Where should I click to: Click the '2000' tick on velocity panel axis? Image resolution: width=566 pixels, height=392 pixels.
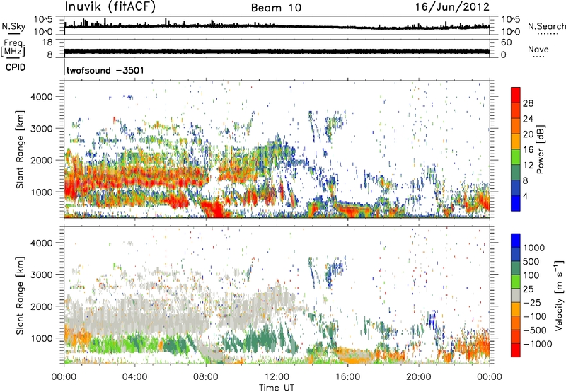click(x=41, y=306)
